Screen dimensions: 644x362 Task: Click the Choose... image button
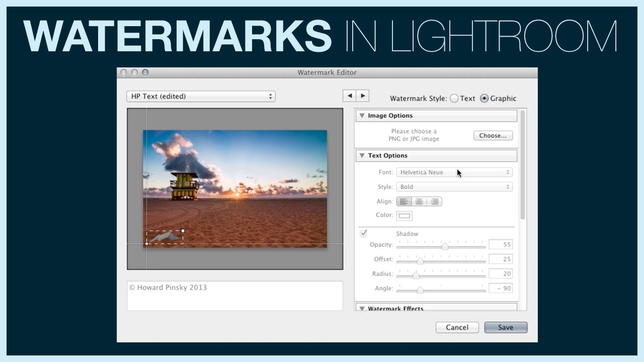point(493,136)
